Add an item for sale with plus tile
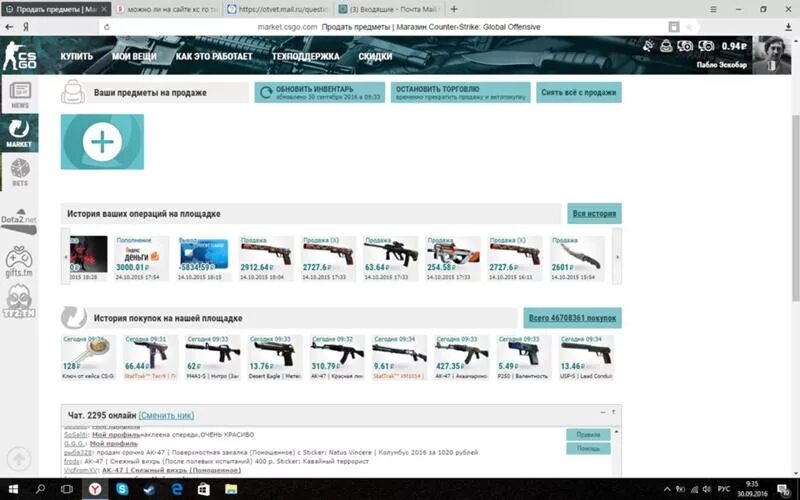Viewport: 800px width, 500px height. [x=102, y=142]
